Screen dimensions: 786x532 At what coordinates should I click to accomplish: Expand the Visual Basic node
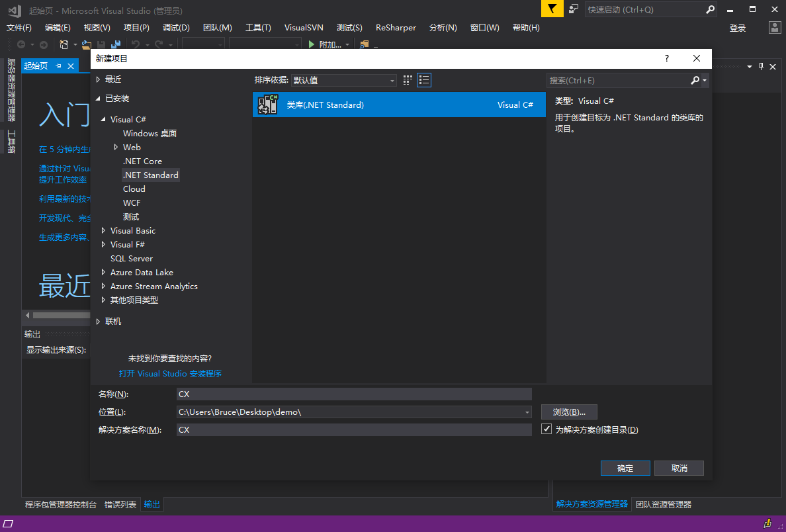click(x=103, y=231)
